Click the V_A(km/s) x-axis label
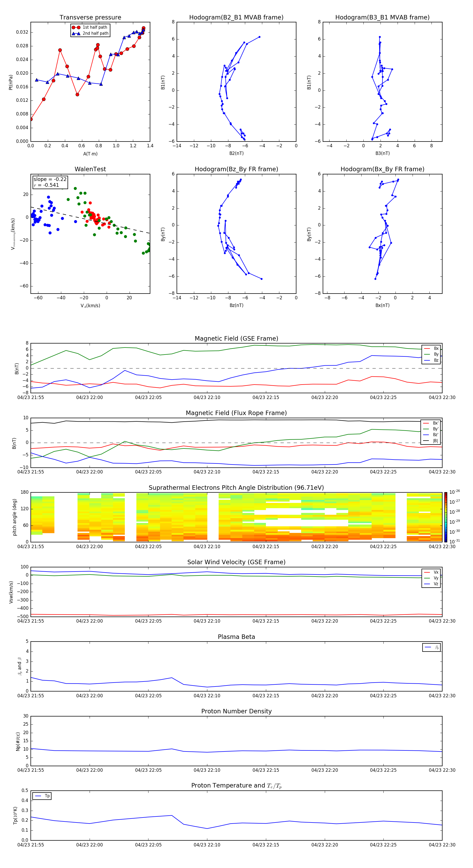 (90, 306)
